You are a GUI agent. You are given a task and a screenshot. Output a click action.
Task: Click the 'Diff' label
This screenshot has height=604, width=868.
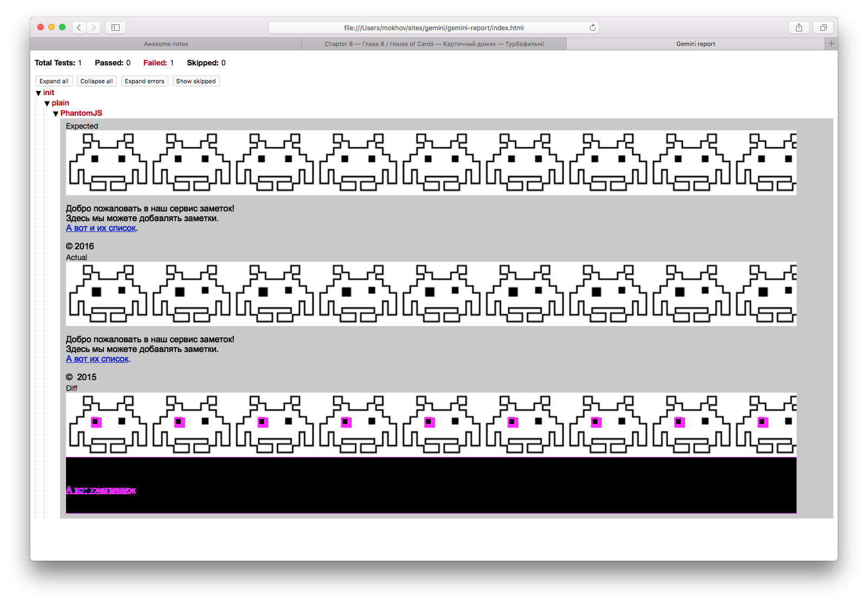click(71, 388)
